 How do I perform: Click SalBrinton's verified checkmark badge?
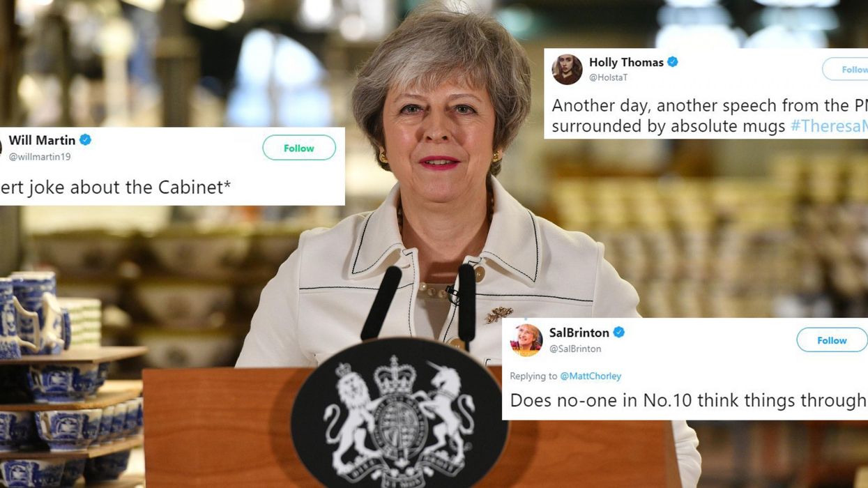click(618, 333)
